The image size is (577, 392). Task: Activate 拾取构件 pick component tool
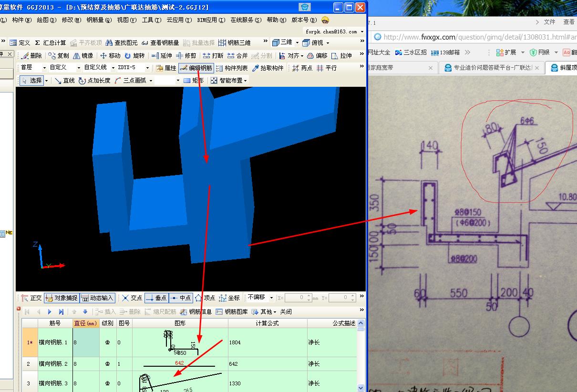[268, 68]
